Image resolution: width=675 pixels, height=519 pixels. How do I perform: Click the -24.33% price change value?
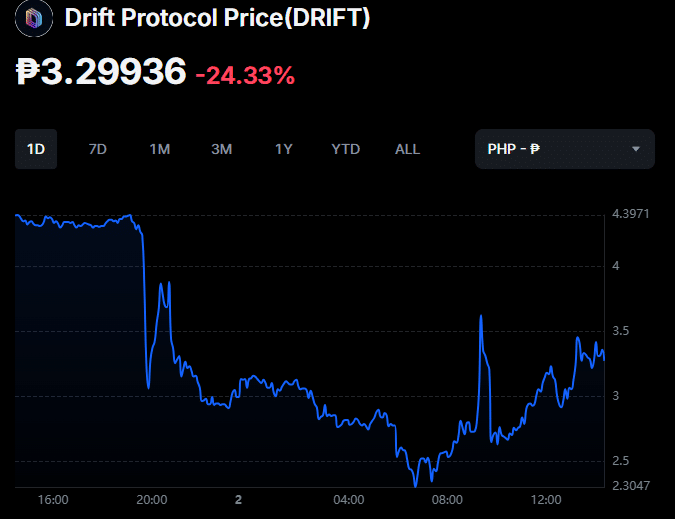[x=245, y=75]
